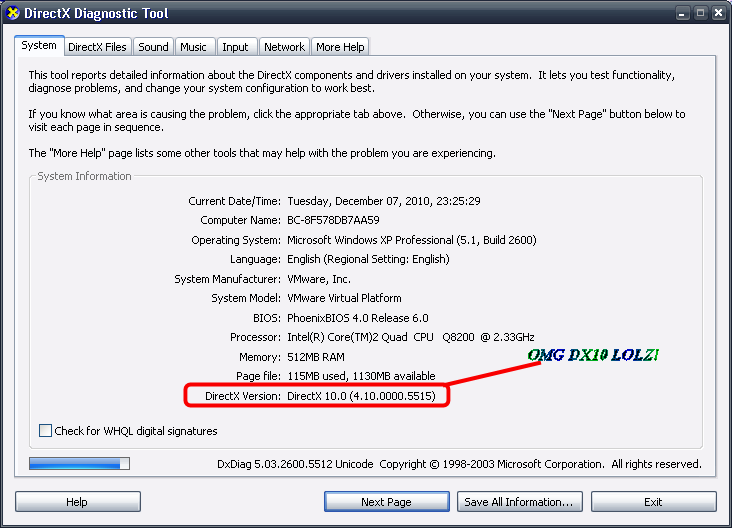Screen dimensions: 732x528
Task: Select the Intel(R) Core(TM)2 Quad processor value
Action: pos(411,337)
